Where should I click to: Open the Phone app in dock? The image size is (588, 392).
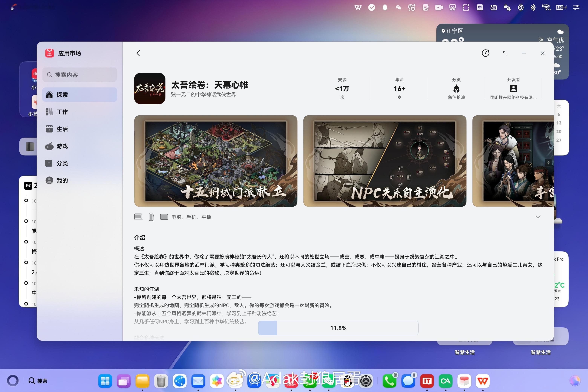pyautogui.click(x=390, y=381)
